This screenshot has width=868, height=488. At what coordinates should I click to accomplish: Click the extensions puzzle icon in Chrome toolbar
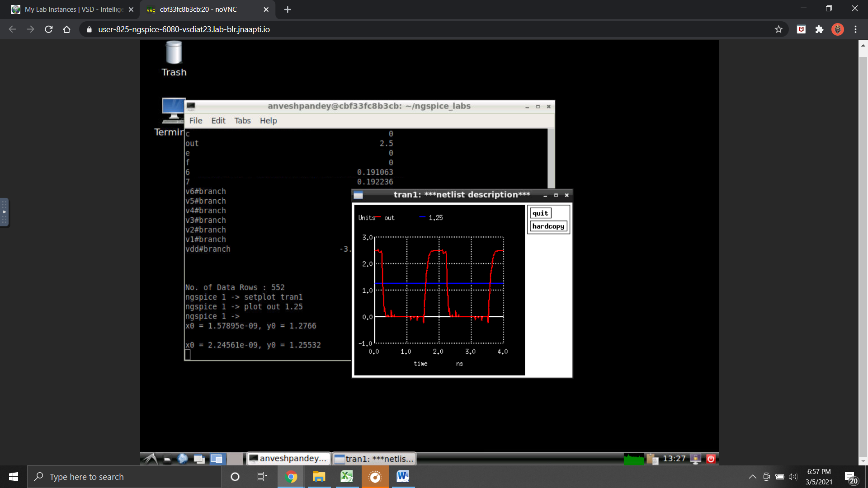(x=820, y=29)
